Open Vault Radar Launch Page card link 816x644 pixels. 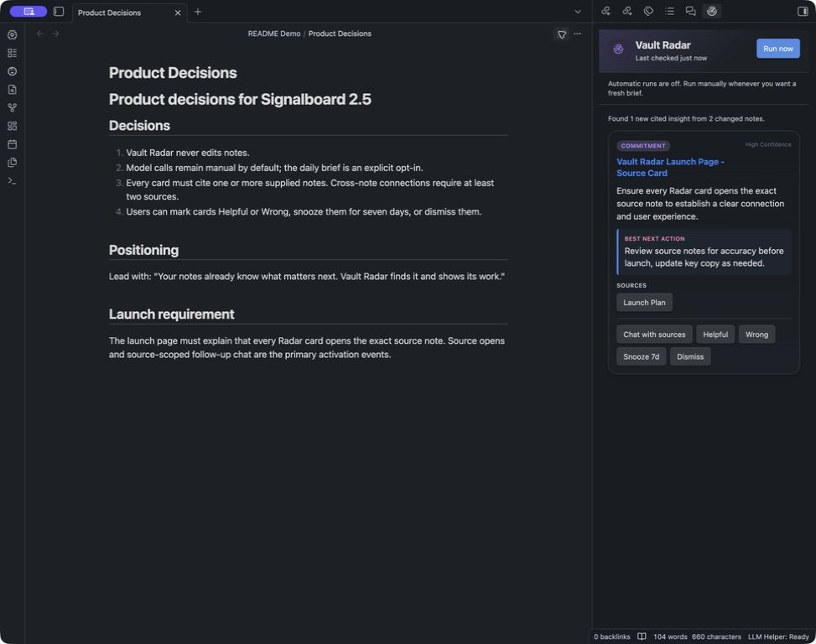(670, 168)
